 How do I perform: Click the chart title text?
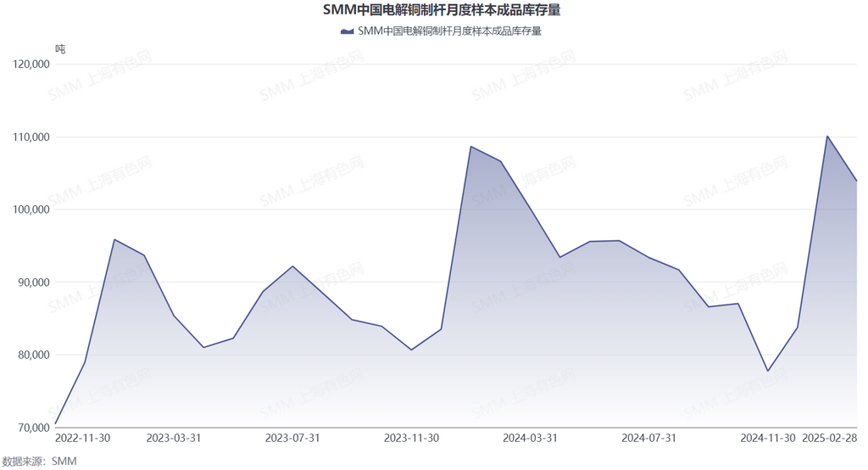(442, 10)
